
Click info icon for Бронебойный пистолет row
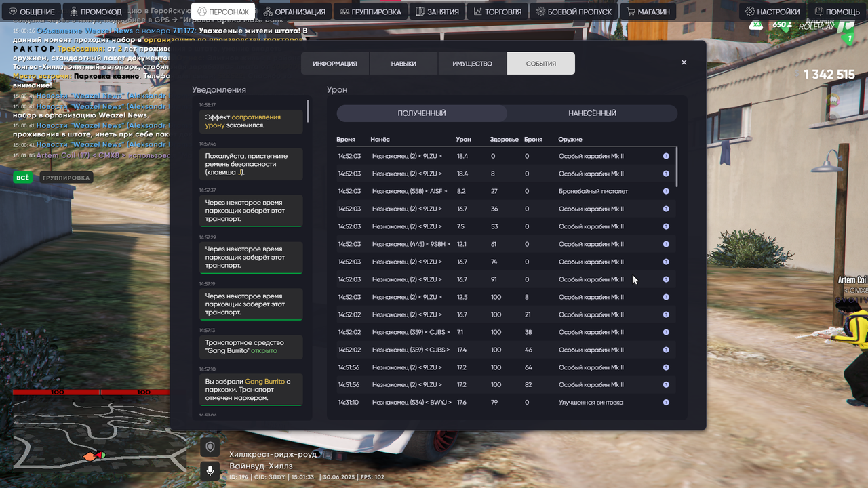click(666, 191)
